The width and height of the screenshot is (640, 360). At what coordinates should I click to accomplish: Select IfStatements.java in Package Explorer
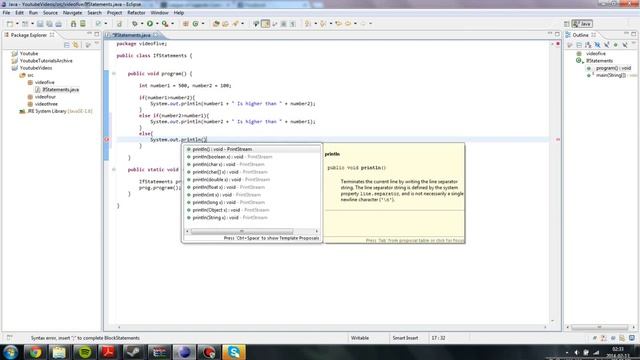tap(60, 89)
